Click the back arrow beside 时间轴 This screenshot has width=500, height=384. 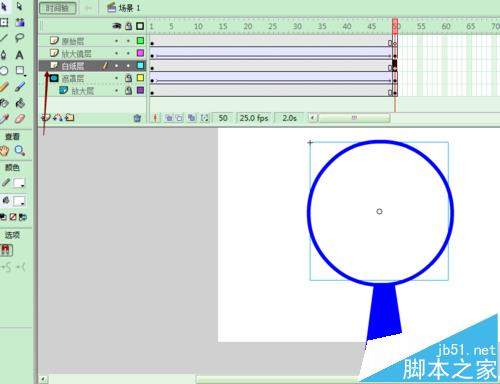[88, 8]
